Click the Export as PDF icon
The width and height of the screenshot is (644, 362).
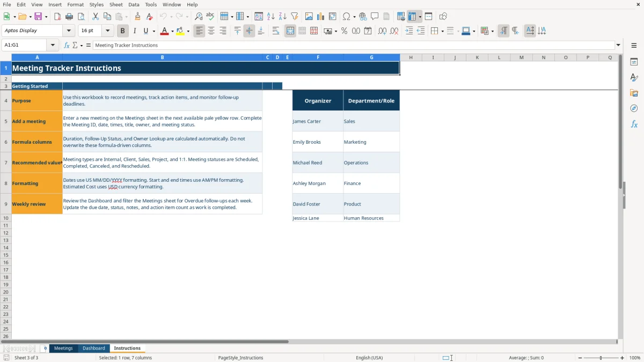57,17
